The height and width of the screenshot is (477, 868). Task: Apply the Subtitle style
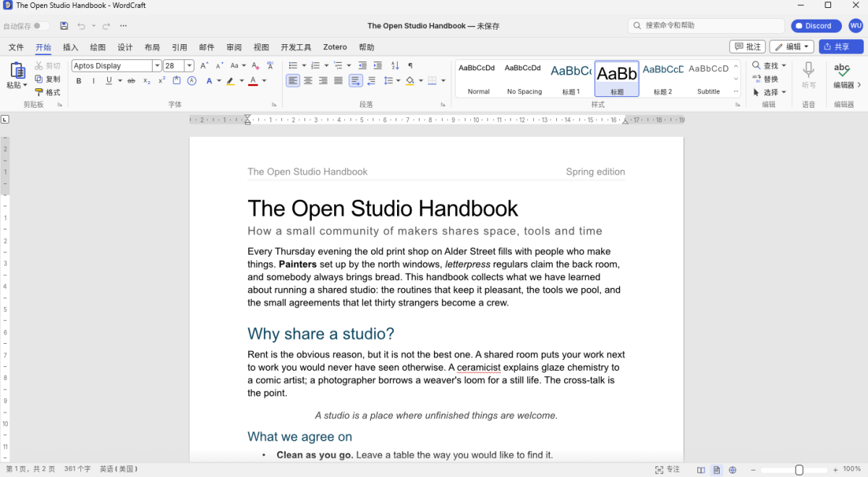708,79
